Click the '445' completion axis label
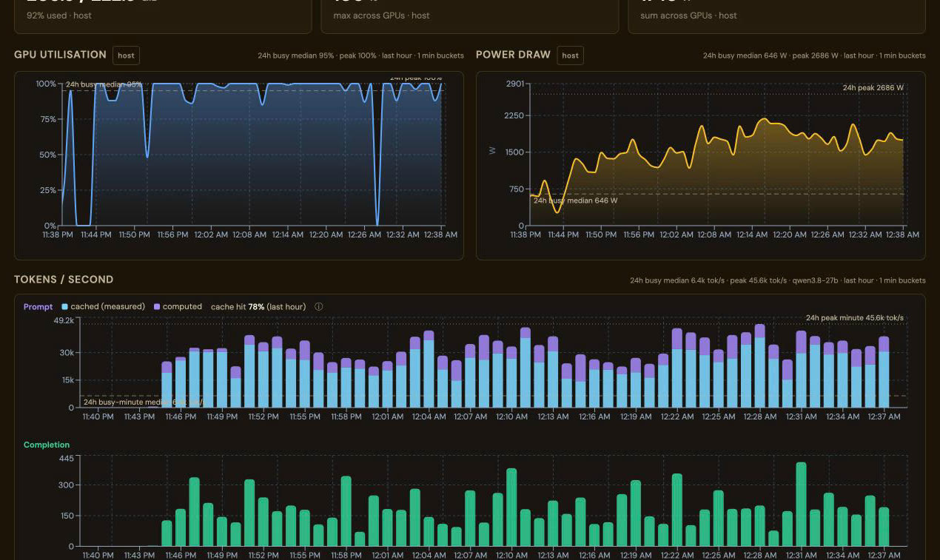Screen dimensions: 940x560 coord(67,459)
